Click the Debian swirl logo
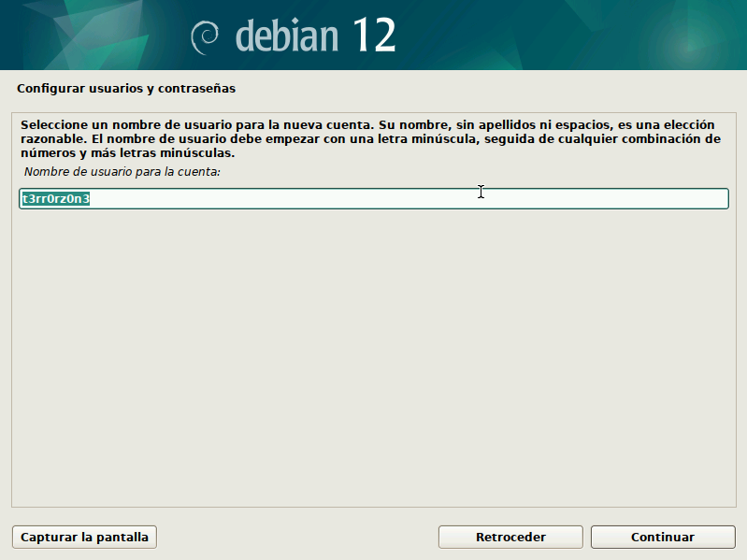The width and height of the screenshot is (747, 560). click(205, 36)
